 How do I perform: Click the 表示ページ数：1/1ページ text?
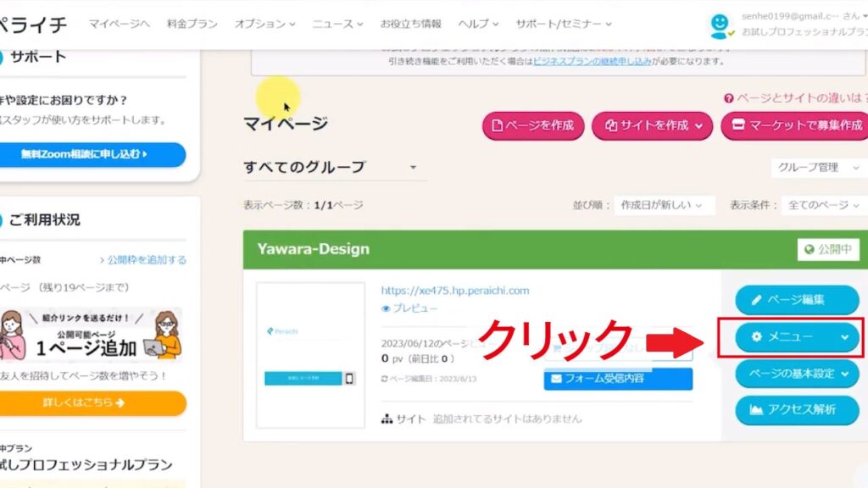[303, 205]
